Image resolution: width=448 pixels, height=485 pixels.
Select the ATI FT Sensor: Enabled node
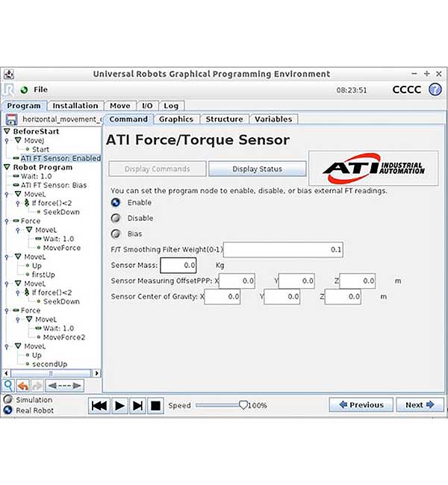60,158
